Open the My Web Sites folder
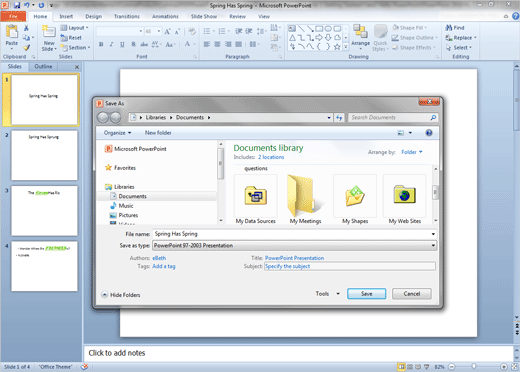 tap(405, 199)
